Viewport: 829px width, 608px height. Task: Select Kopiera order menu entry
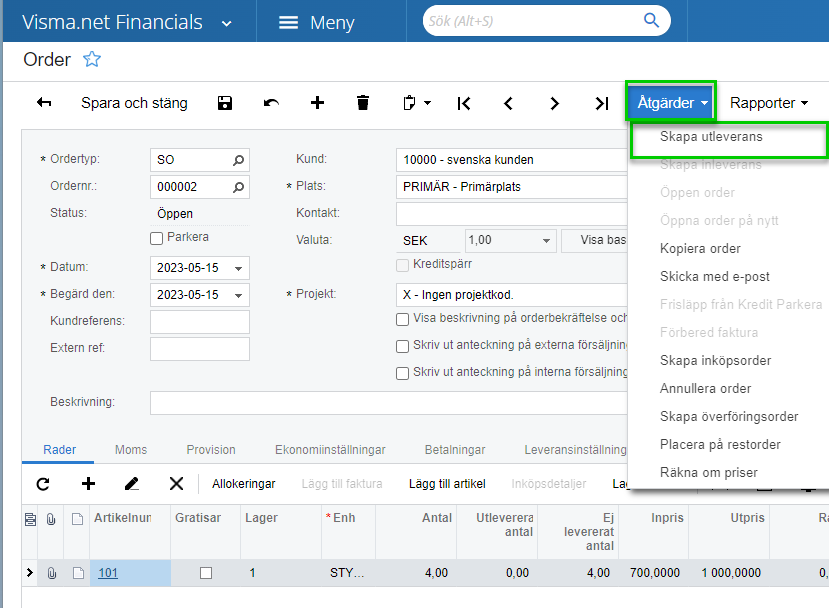(x=700, y=248)
